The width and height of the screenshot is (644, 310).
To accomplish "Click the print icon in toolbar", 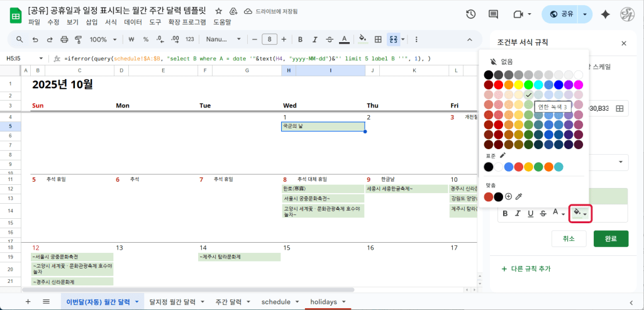I will (65, 39).
